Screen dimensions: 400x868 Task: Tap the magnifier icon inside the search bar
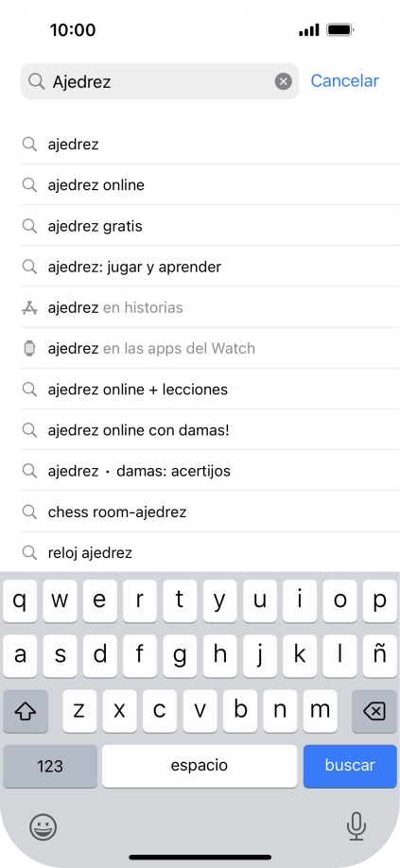37,81
